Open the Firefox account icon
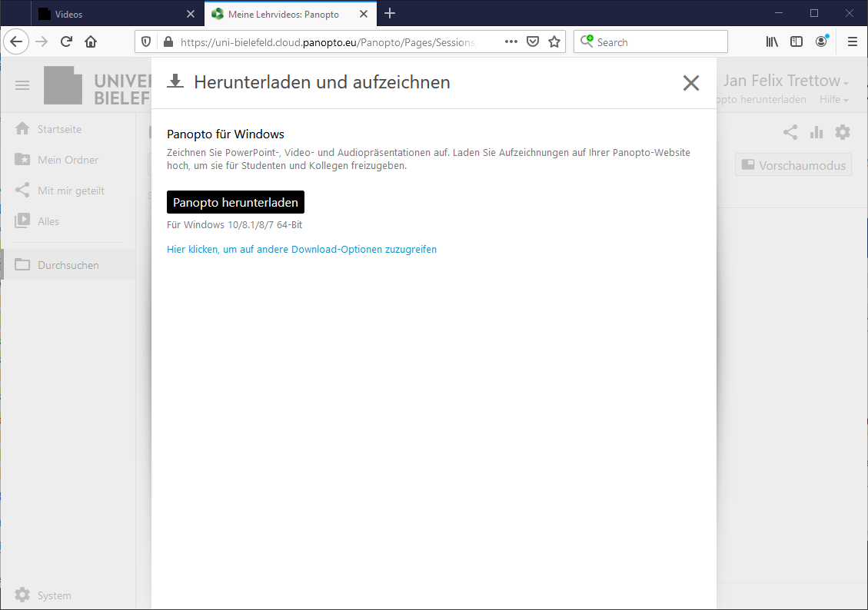Viewport: 868px width, 610px height. pos(822,41)
